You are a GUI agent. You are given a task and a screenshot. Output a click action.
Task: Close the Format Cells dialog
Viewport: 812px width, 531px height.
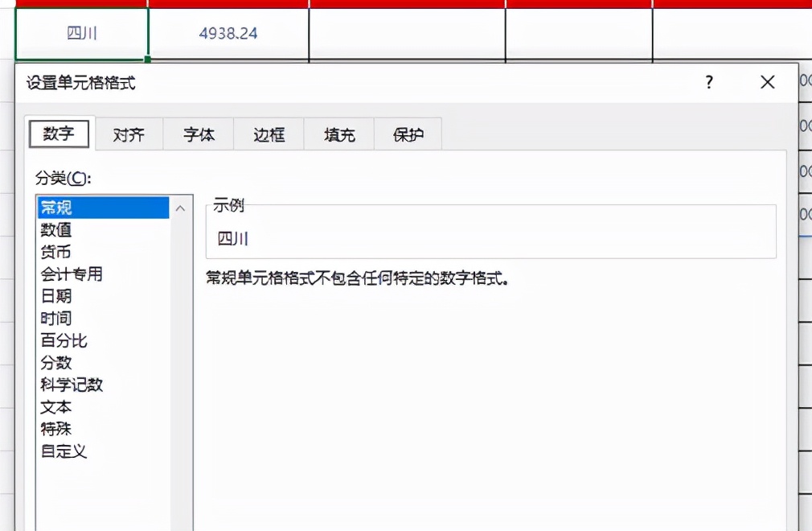pos(767,81)
